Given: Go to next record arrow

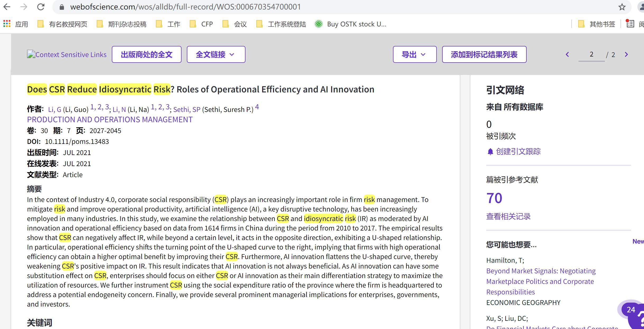Looking at the screenshot, I should (626, 55).
